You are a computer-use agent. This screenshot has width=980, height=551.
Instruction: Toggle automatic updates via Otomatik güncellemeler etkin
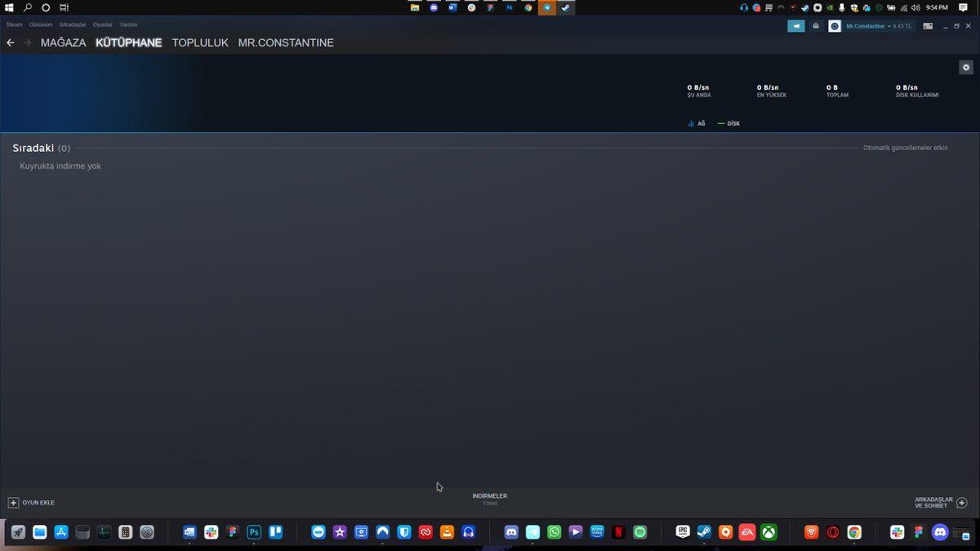906,148
